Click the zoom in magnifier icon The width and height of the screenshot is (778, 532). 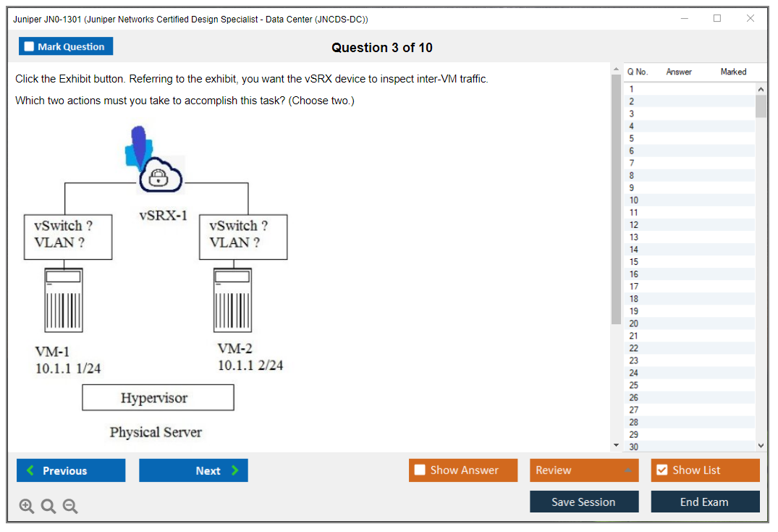click(27, 507)
